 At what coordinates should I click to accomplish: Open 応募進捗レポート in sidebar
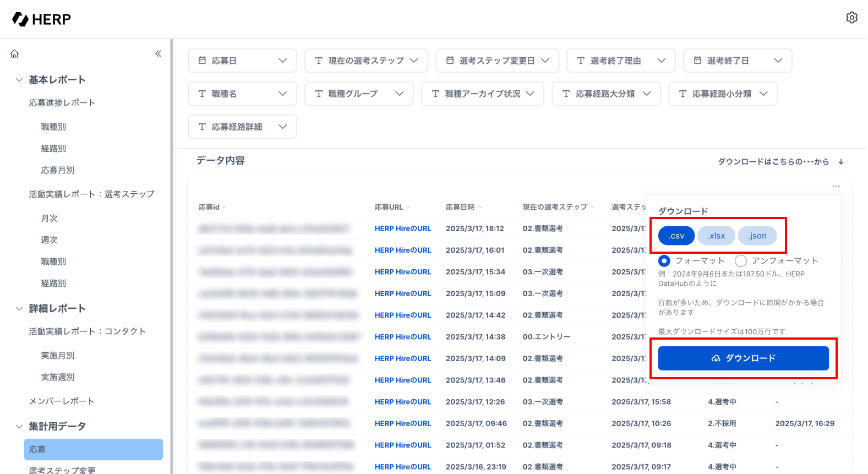(62, 103)
